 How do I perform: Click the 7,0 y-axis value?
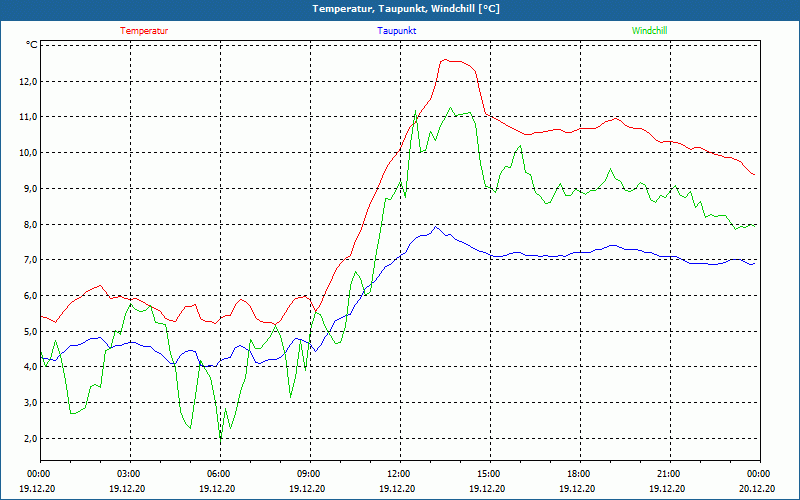(30, 260)
